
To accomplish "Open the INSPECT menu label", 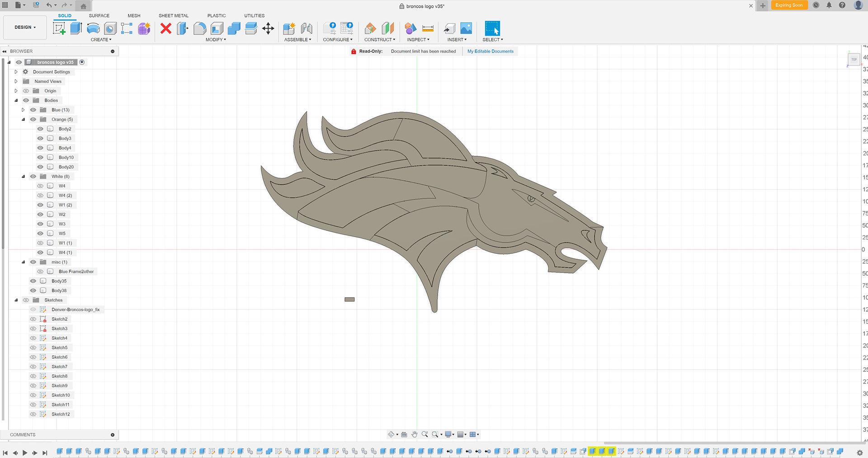I will pyautogui.click(x=418, y=40).
